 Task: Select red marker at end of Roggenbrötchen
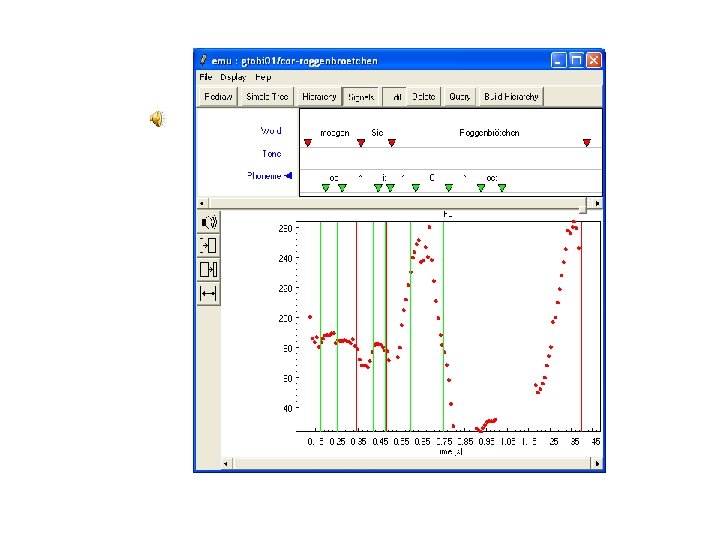click(586, 143)
